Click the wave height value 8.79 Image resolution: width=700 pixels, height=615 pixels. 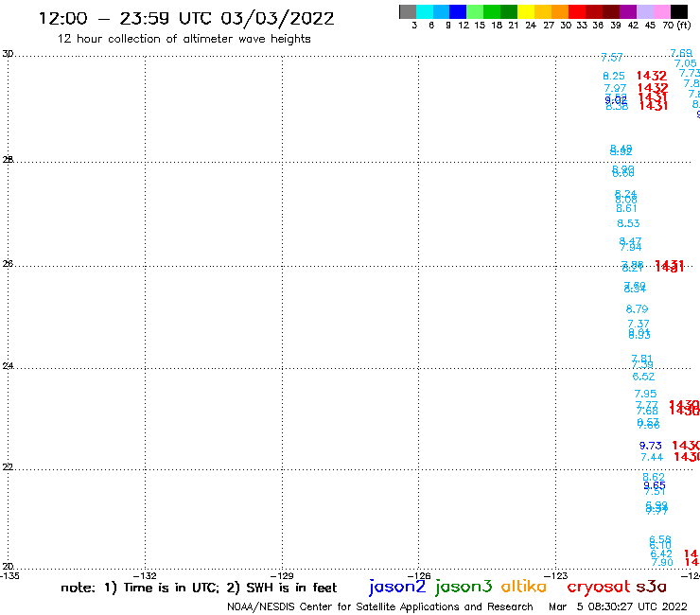tap(637, 309)
